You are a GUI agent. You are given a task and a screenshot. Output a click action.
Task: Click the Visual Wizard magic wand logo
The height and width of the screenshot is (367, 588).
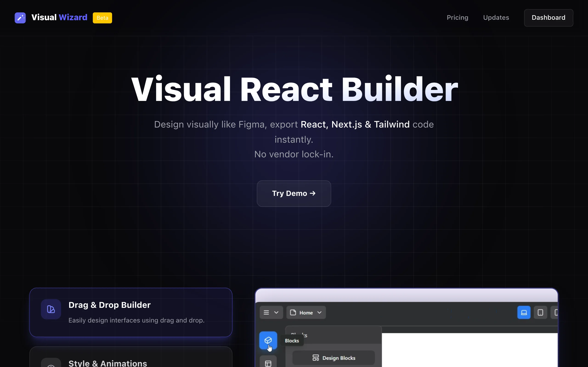pyautogui.click(x=20, y=18)
